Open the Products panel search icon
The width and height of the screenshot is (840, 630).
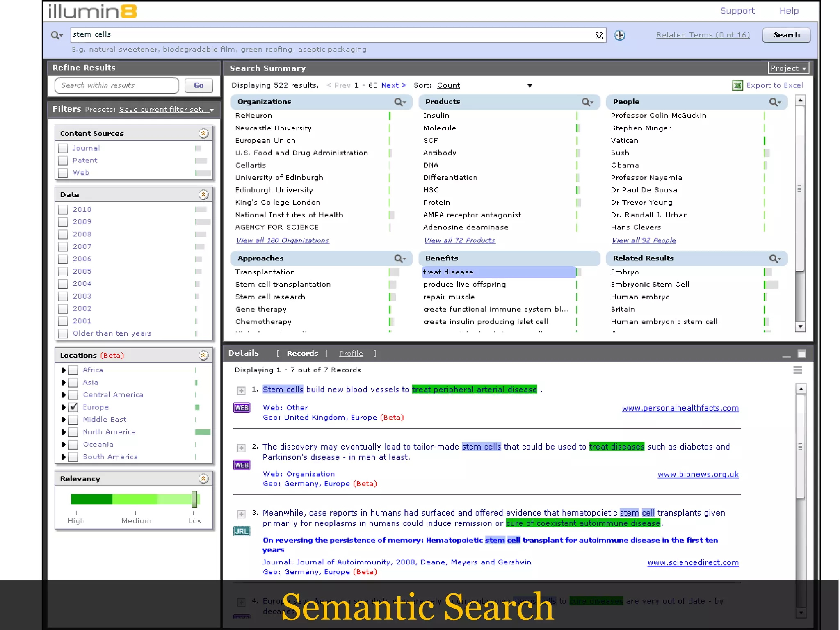[x=588, y=102]
